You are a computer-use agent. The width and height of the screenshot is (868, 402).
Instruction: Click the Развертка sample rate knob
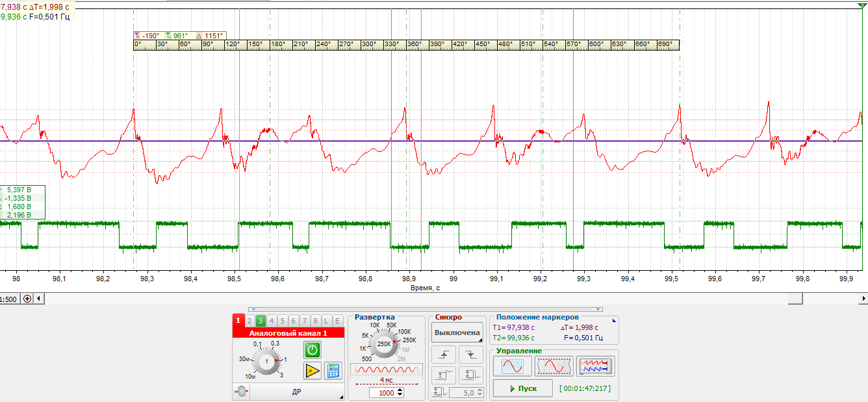[383, 344]
